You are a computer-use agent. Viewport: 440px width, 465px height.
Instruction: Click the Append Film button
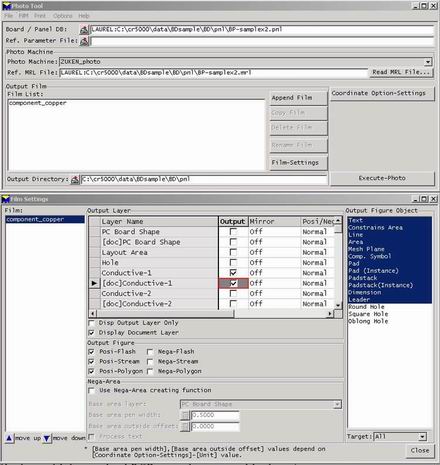click(x=298, y=98)
